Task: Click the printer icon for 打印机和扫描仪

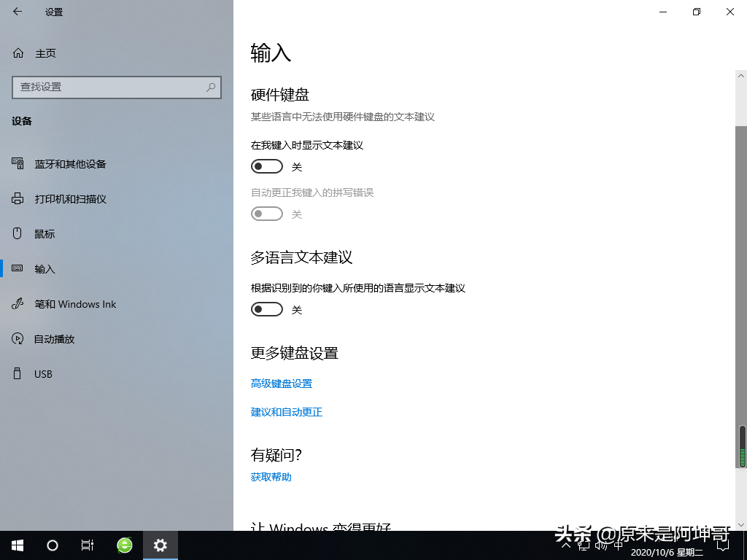Action: tap(18, 198)
